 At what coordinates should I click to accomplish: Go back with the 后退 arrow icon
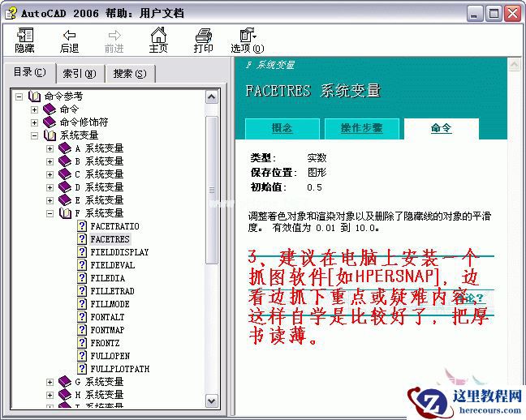click(x=70, y=35)
